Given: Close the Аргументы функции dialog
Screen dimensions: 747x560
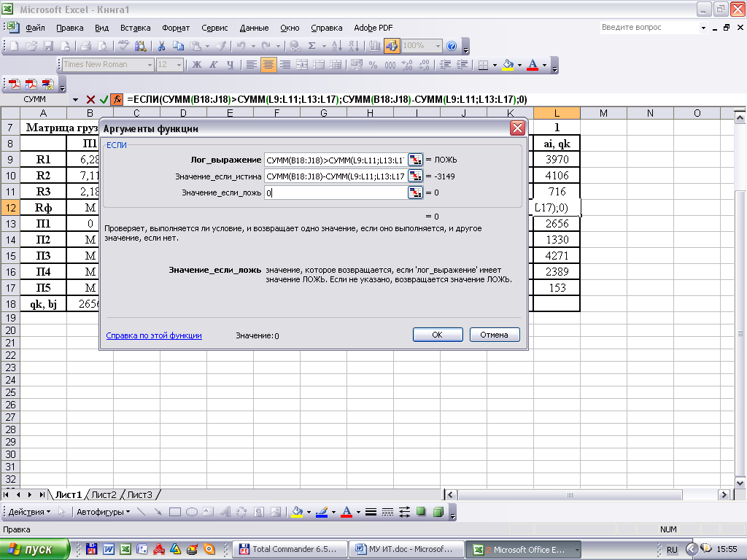Looking at the screenshot, I should (517, 128).
